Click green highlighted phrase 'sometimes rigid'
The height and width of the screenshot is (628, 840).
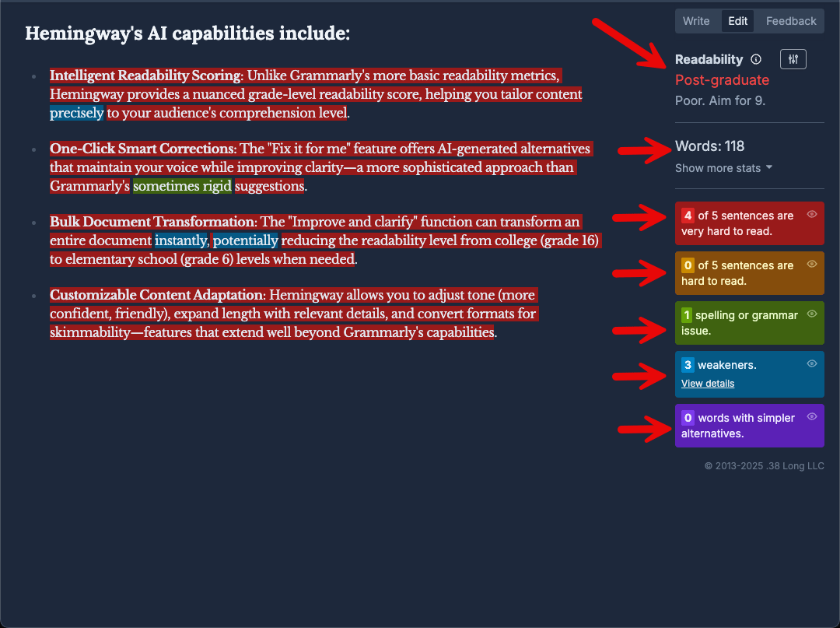182,186
